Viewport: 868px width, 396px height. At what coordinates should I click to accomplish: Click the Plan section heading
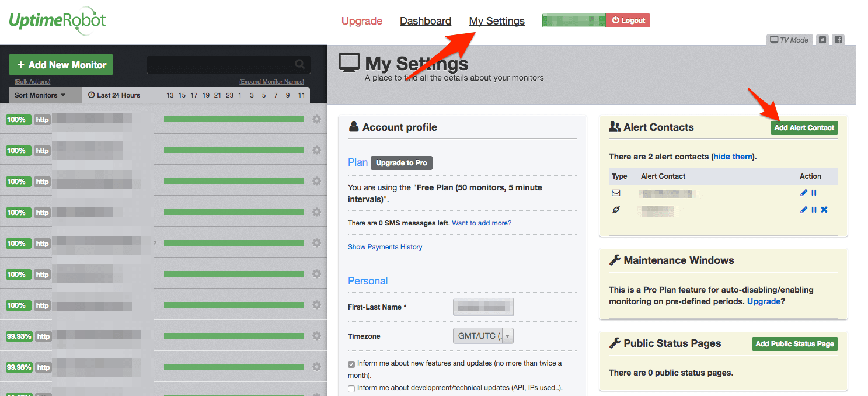pyautogui.click(x=358, y=162)
